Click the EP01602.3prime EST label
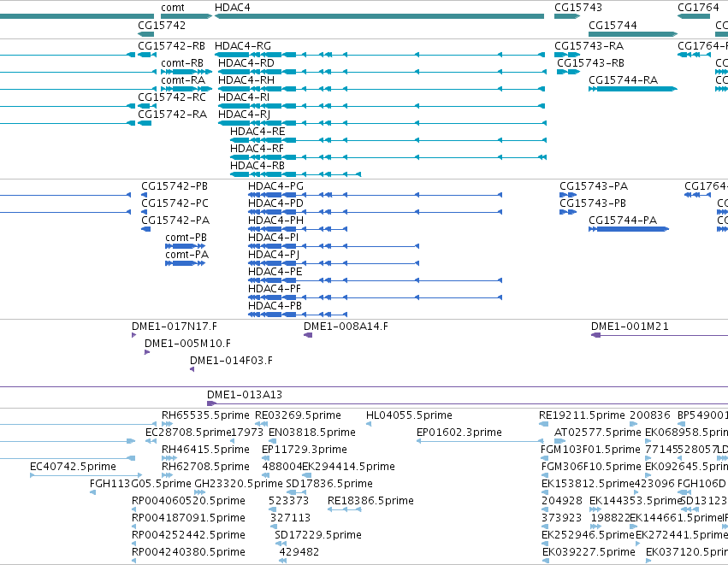 tap(459, 433)
